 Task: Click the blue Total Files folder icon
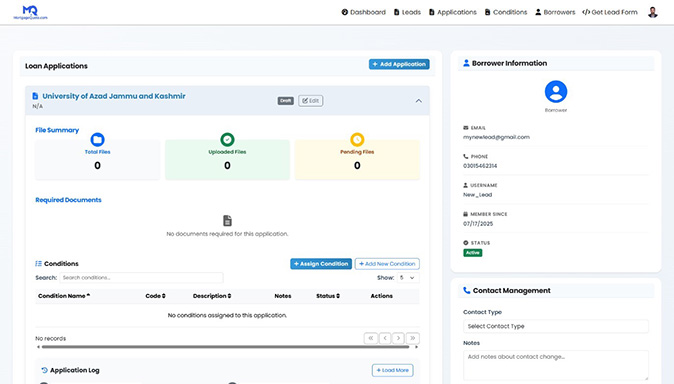(98, 139)
